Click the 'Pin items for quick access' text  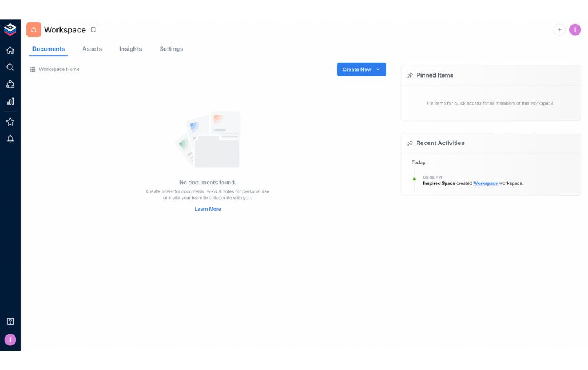(x=490, y=103)
